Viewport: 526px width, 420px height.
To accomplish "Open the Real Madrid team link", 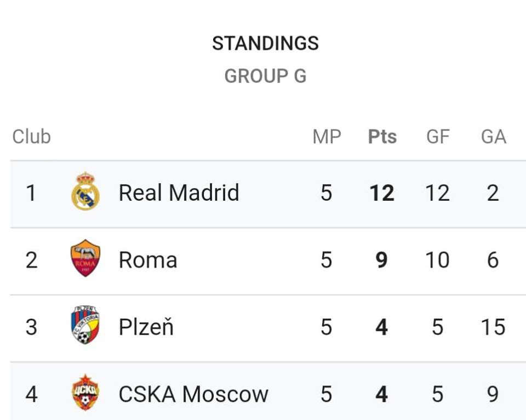I will tap(179, 193).
